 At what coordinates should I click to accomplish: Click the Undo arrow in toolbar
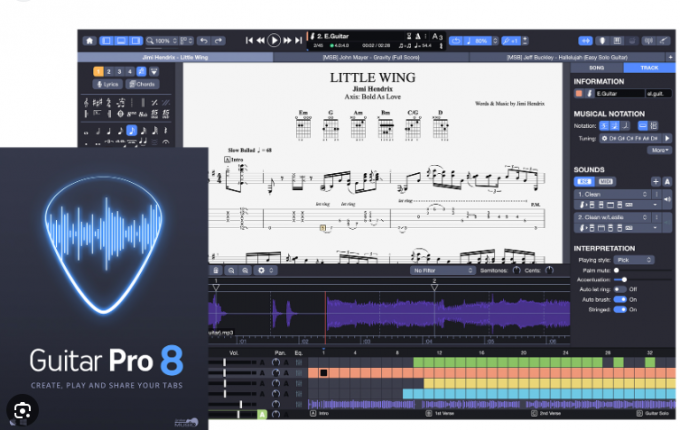tap(205, 41)
